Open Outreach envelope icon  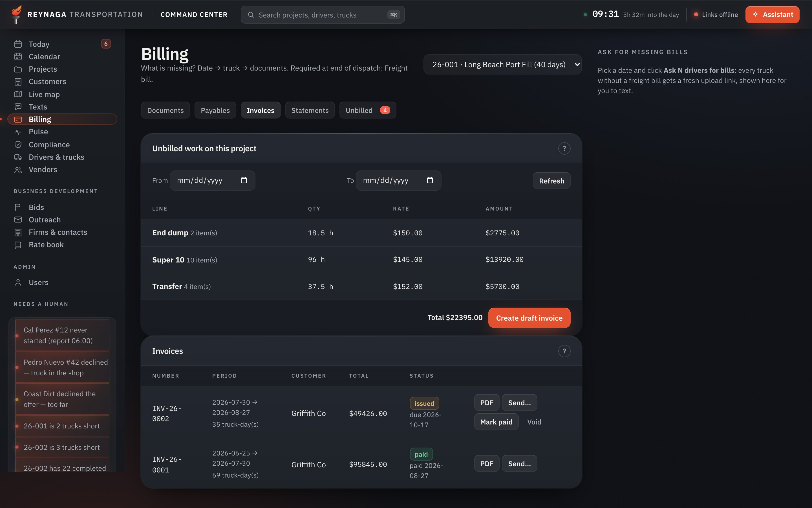18,220
